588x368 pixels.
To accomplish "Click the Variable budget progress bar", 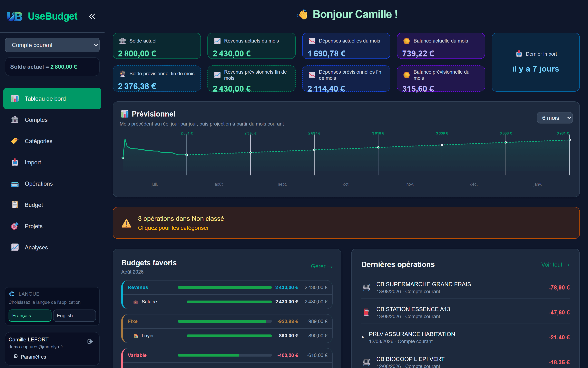I will 225,355.
